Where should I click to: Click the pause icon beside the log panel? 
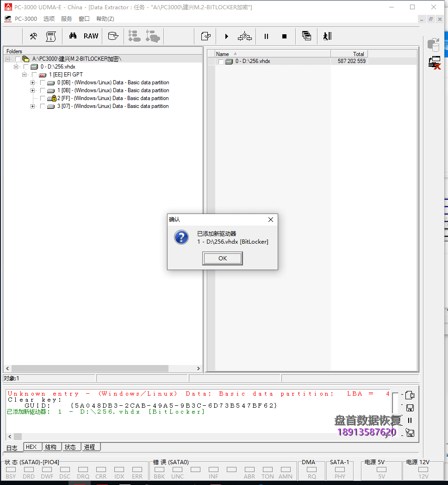410,420
